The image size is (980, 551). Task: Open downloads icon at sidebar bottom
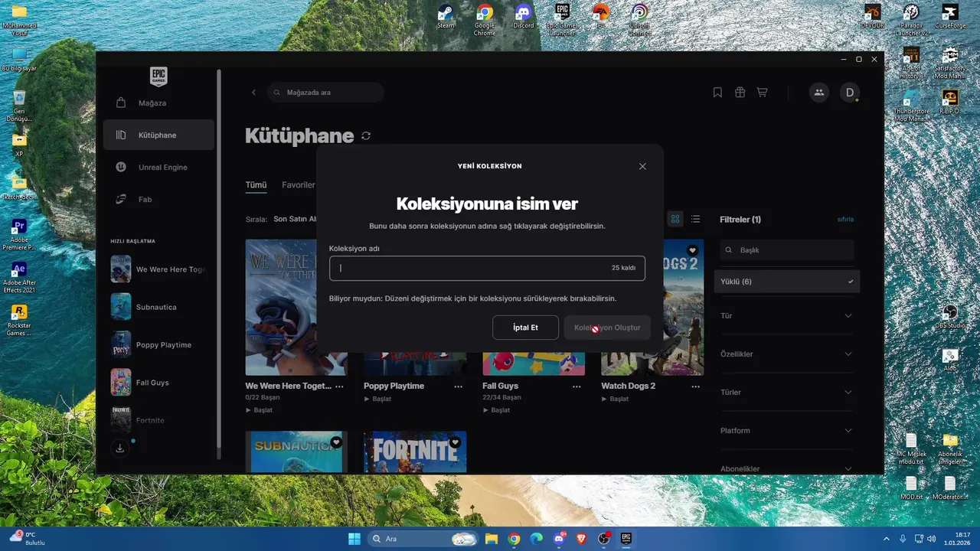click(120, 448)
